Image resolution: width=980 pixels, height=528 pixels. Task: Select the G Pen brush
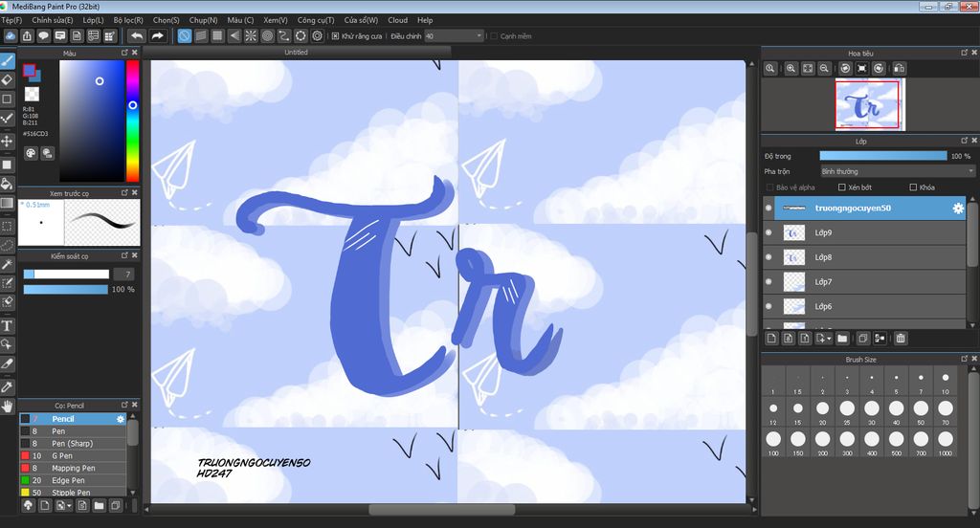[73, 455]
